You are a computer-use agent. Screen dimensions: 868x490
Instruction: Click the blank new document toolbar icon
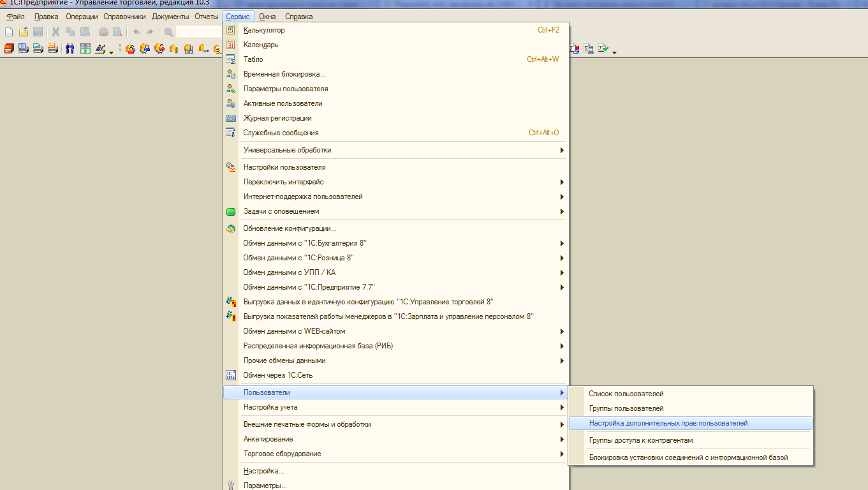click(9, 32)
